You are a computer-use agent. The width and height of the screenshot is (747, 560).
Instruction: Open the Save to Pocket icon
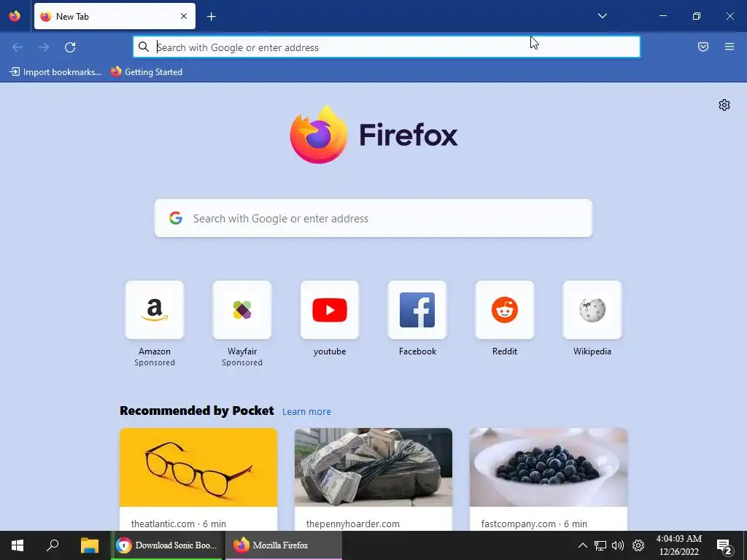click(x=703, y=47)
